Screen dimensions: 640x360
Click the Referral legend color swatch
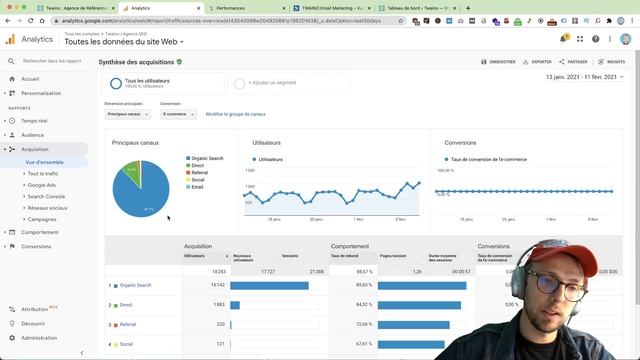tap(188, 173)
